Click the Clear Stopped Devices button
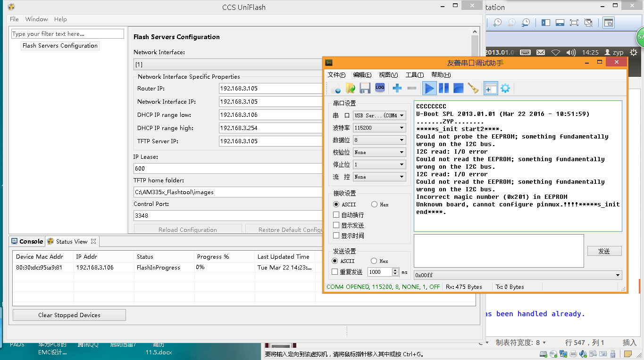The height and width of the screenshot is (360, 644). [69, 315]
